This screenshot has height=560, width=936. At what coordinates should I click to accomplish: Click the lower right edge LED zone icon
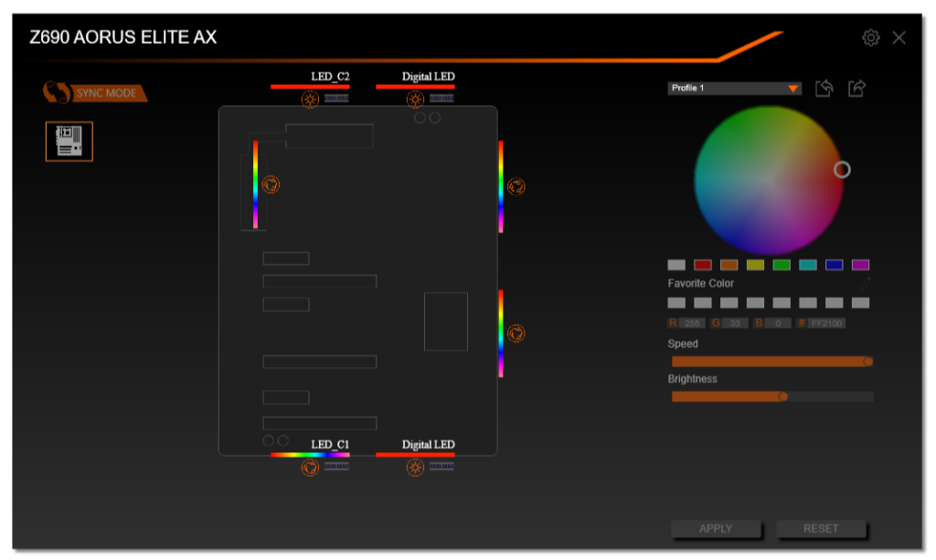pos(516,333)
